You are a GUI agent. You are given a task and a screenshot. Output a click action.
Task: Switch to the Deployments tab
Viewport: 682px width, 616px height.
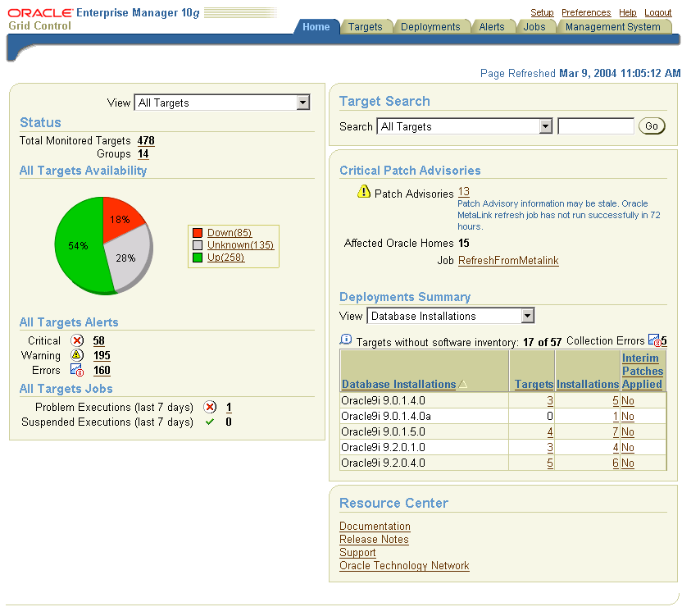(x=432, y=25)
